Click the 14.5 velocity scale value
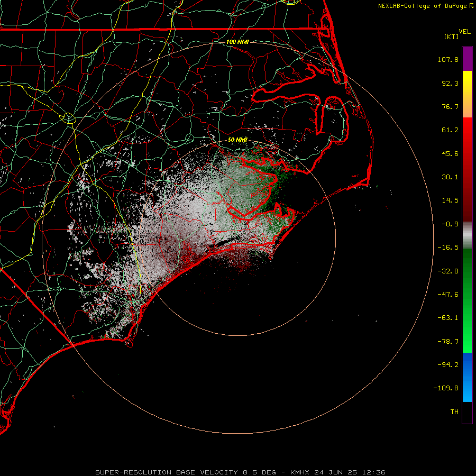476x476 pixels. coord(450,200)
